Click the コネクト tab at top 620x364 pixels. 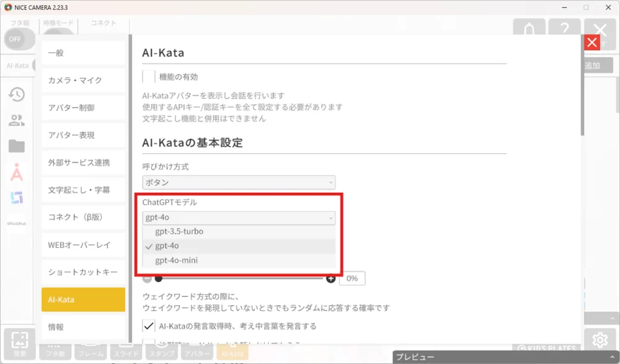[104, 24]
